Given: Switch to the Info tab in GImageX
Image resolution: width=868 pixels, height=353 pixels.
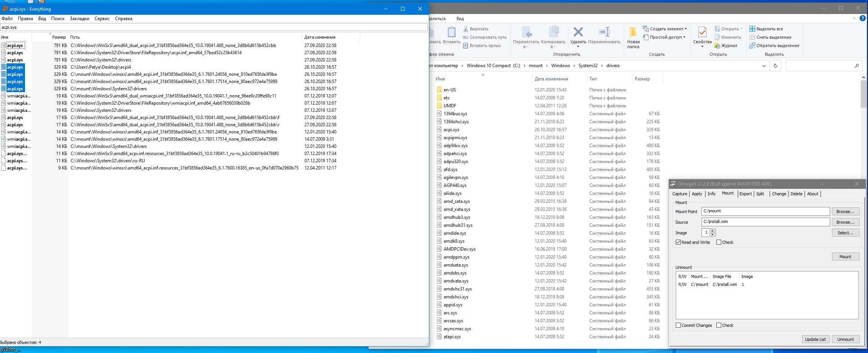Looking at the screenshot, I should [711, 194].
